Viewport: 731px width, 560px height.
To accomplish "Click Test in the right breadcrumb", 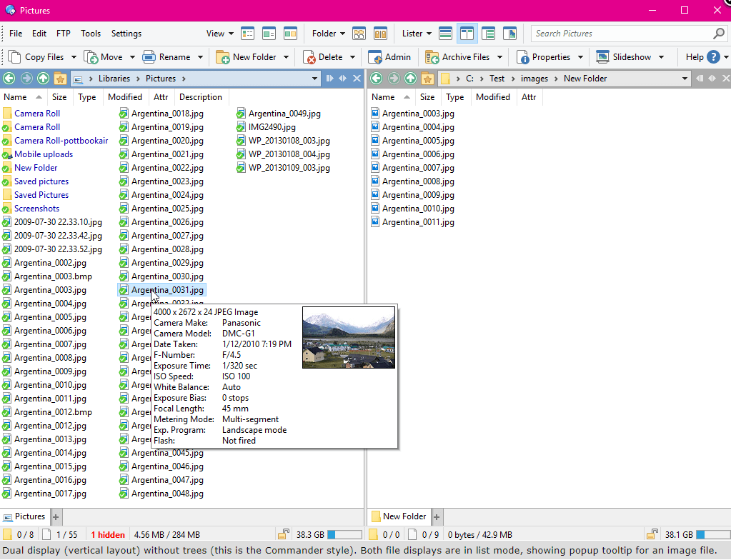I will (497, 79).
